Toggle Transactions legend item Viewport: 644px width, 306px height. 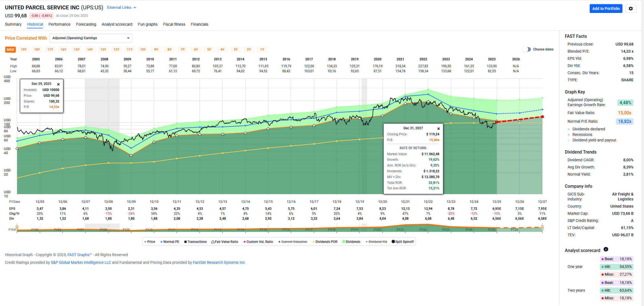(x=195, y=242)
